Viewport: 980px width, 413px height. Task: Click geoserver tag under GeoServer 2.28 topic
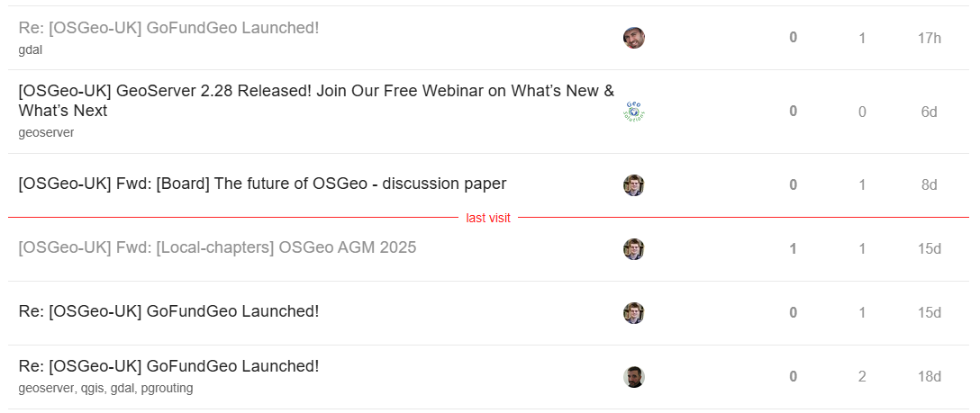[x=46, y=132]
